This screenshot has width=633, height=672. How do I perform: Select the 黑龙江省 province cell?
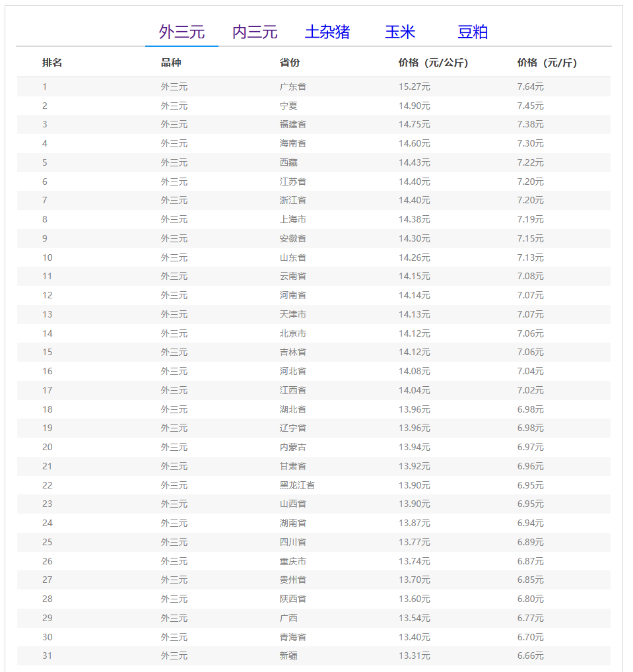tap(298, 485)
